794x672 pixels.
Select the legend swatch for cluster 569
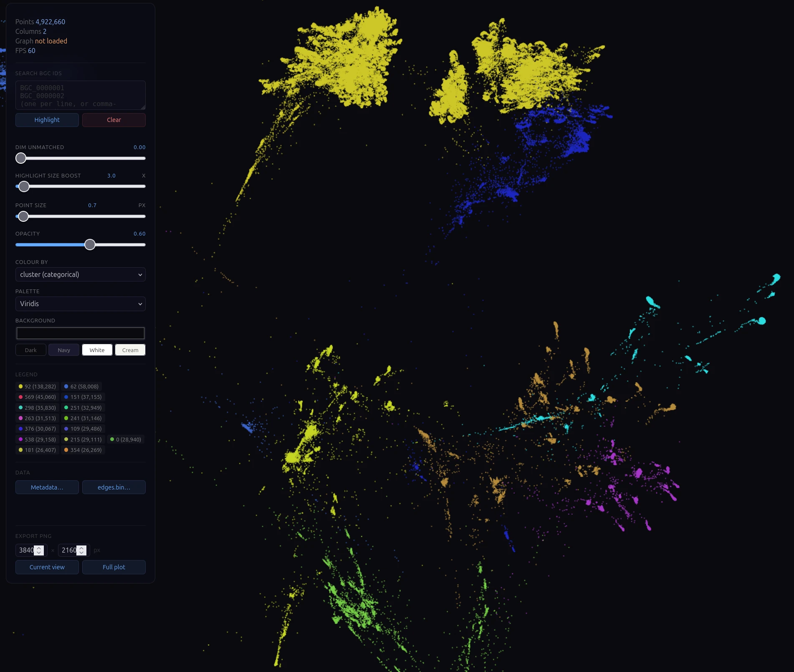point(20,397)
